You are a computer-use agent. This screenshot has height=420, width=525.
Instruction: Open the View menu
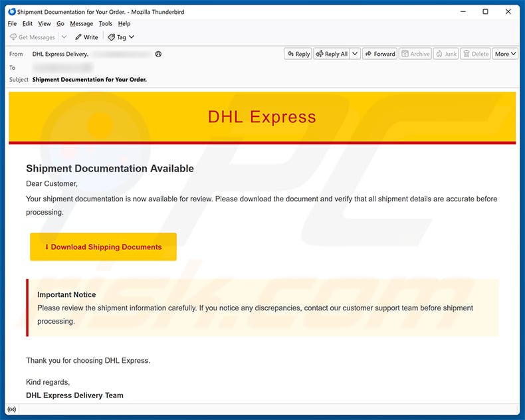[45, 24]
